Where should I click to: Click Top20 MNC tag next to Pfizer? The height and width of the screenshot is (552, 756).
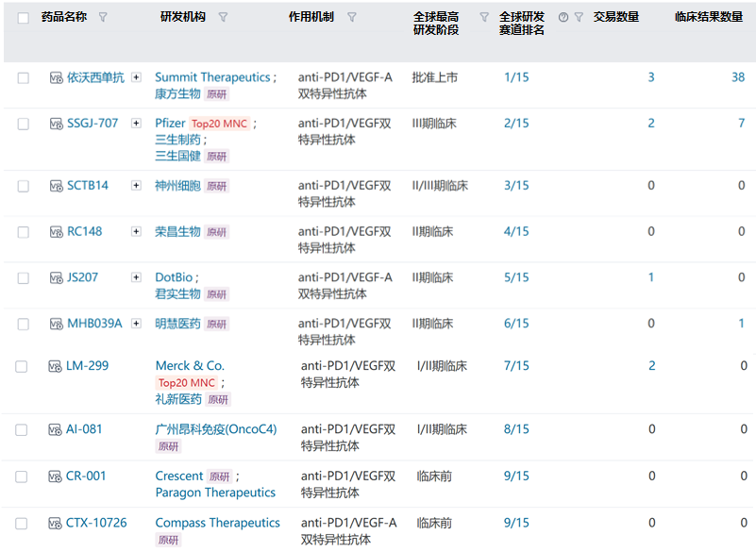point(219,124)
